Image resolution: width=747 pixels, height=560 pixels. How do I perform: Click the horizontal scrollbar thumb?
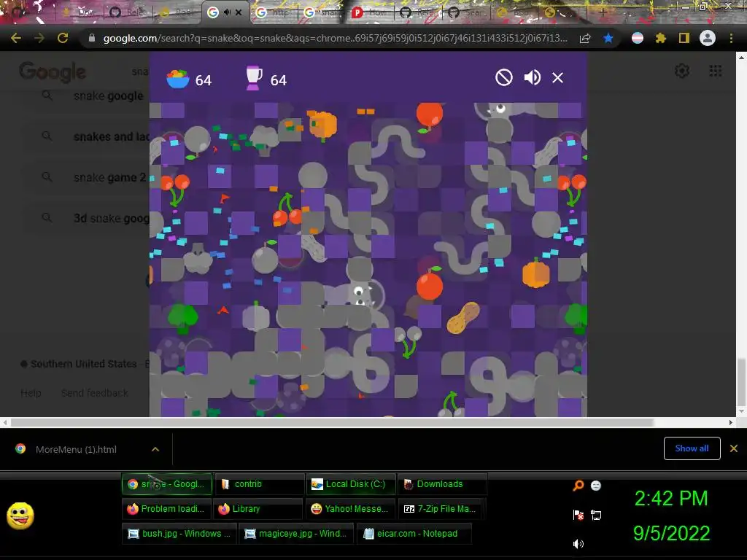coord(332,422)
